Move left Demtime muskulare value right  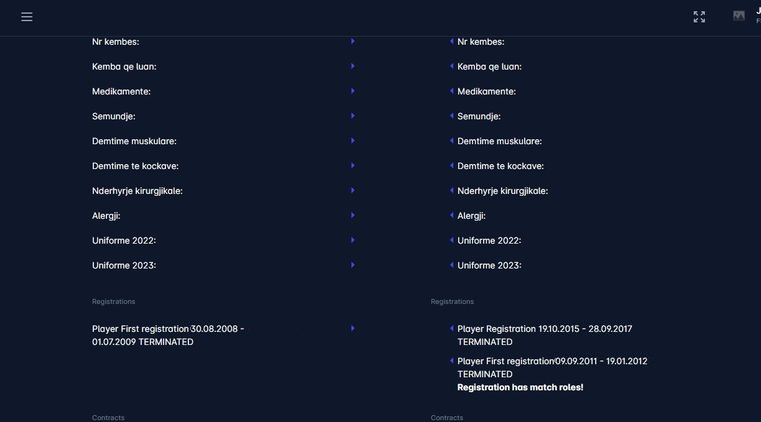(353, 141)
